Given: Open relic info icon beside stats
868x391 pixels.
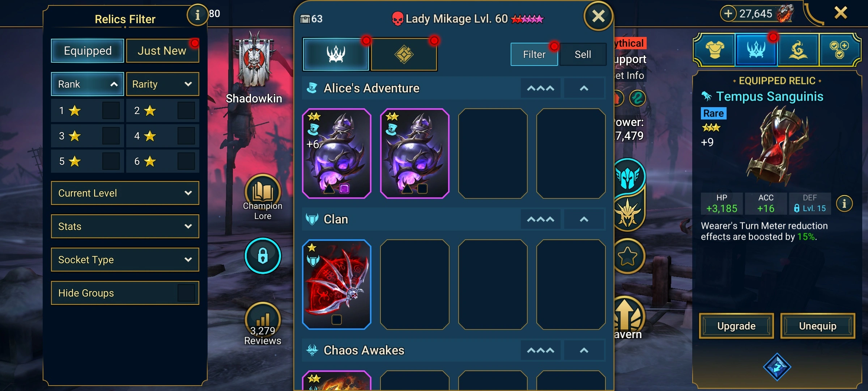Looking at the screenshot, I should pos(844,204).
